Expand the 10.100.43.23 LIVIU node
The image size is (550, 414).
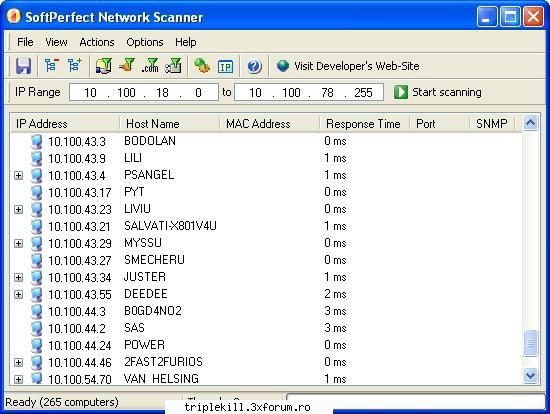pyautogui.click(x=19, y=209)
